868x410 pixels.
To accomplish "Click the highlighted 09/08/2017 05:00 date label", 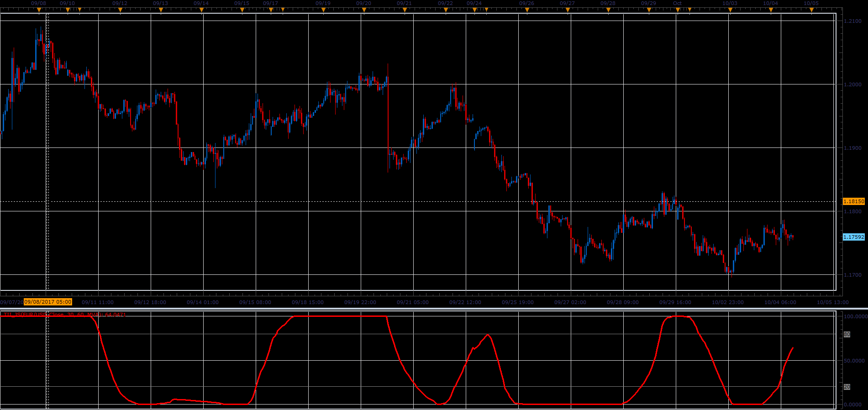I will pyautogui.click(x=48, y=302).
